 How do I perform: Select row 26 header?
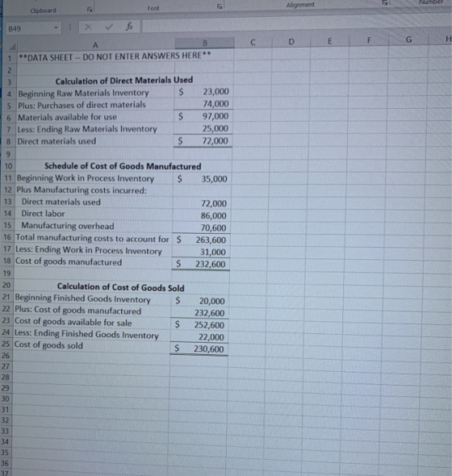(x=6, y=356)
